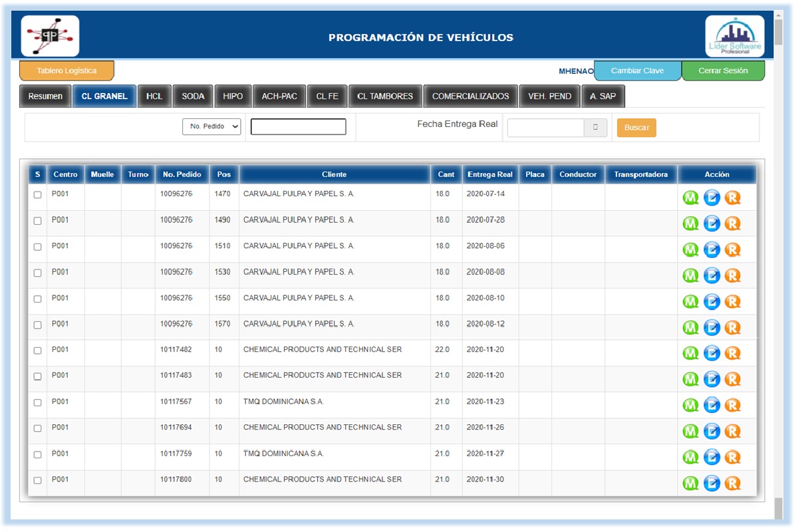This screenshot has height=532, width=798.
Task: Click orange R icon for order 10117800
Action: 732,483
